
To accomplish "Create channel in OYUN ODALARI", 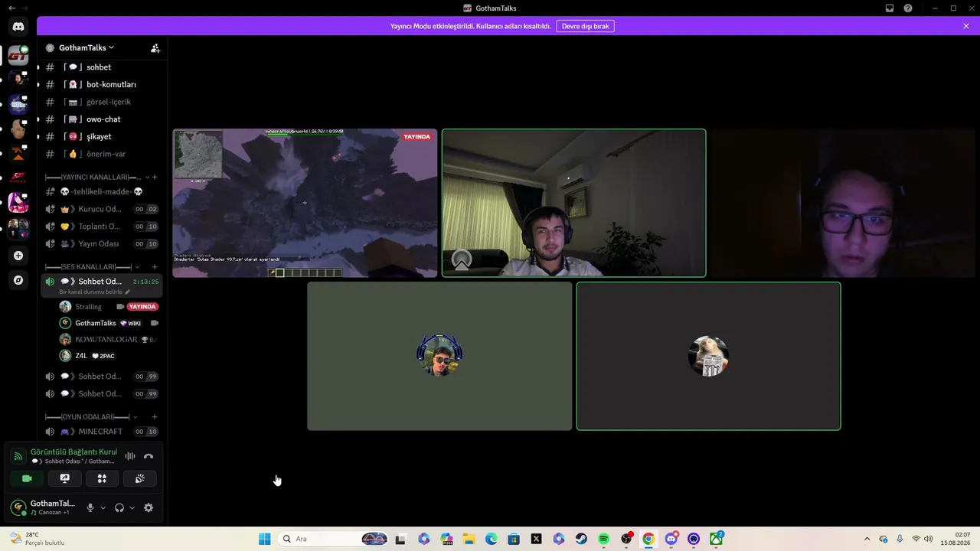I will pyautogui.click(x=155, y=417).
